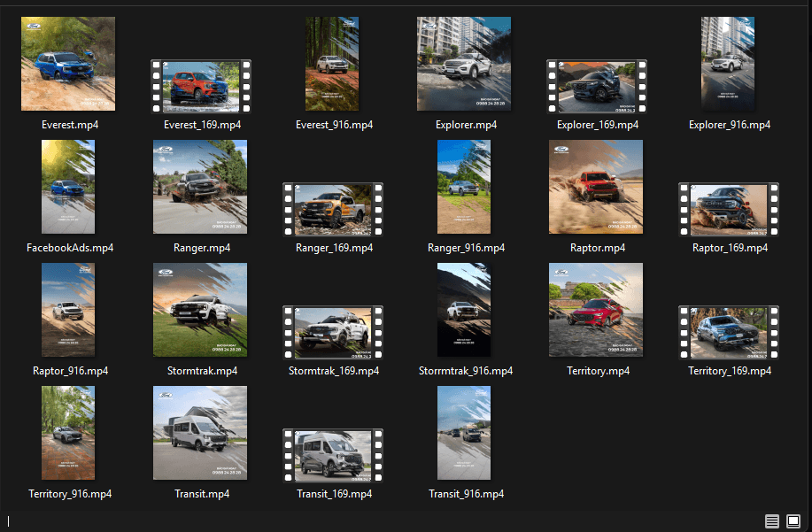Click the Stormtrak.mp4 file name
This screenshot has width=812, height=532.
(x=202, y=371)
